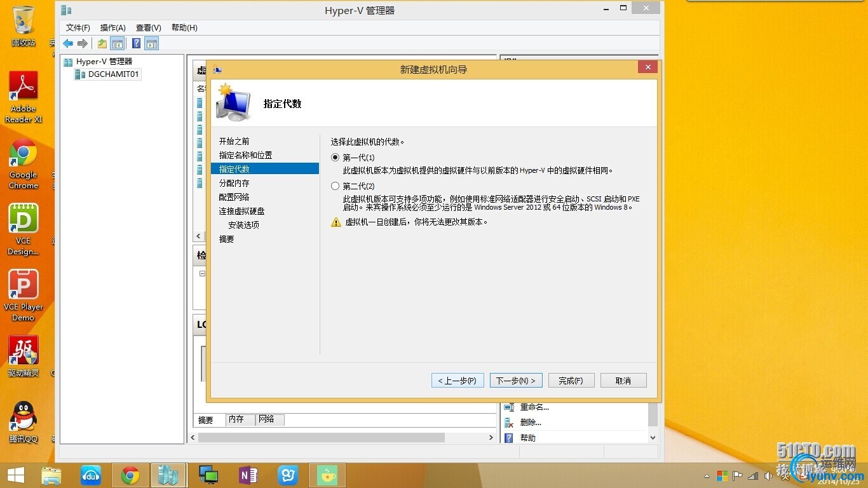Image resolution: width=868 pixels, height=488 pixels.
Task: Click the network signal tray icon
Action: pos(753,475)
